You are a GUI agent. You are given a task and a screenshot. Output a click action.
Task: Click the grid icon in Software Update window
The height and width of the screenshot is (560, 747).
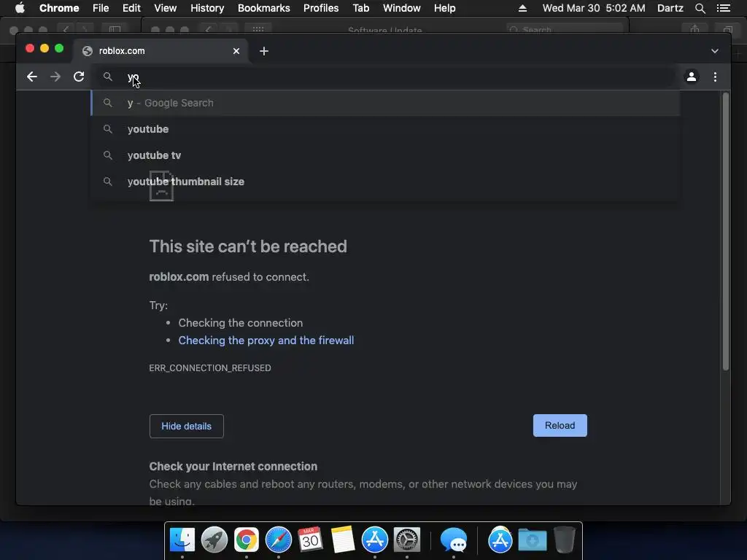(x=258, y=29)
